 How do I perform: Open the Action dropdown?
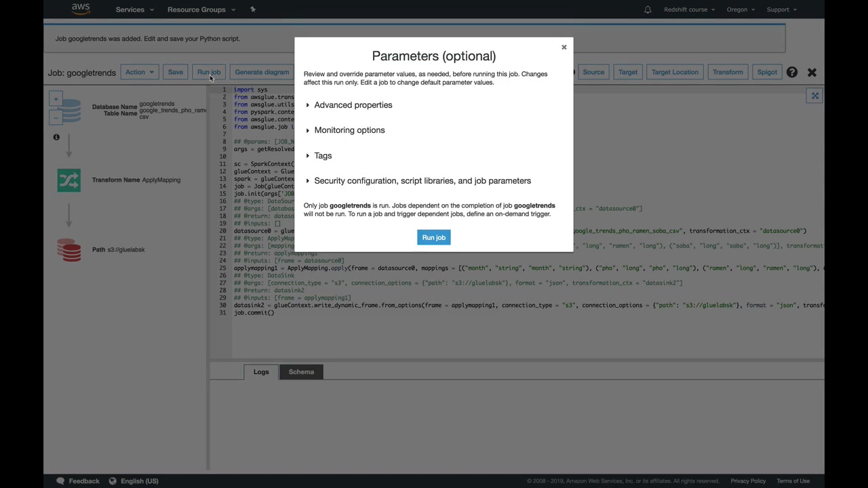[140, 72]
